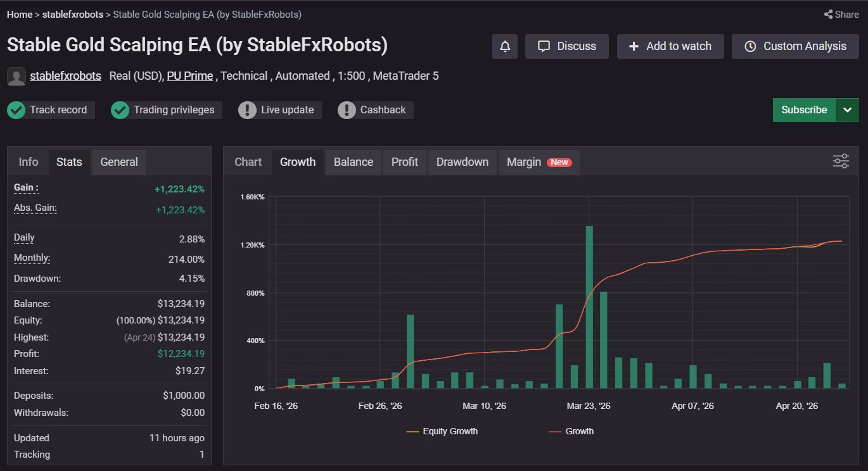Image resolution: width=868 pixels, height=471 pixels.
Task: Click the Track record green checkmark
Action: pyautogui.click(x=16, y=110)
